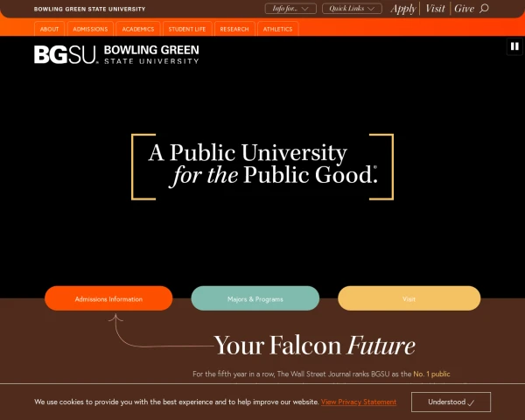This screenshot has height=420, width=525.
Task: Open View Privacy Statement link
Action: point(359,402)
